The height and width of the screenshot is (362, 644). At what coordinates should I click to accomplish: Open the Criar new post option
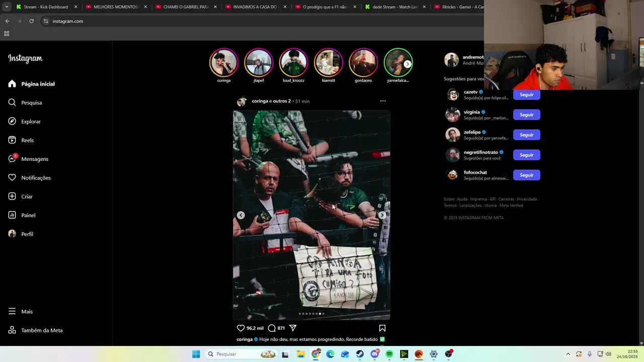click(x=21, y=197)
